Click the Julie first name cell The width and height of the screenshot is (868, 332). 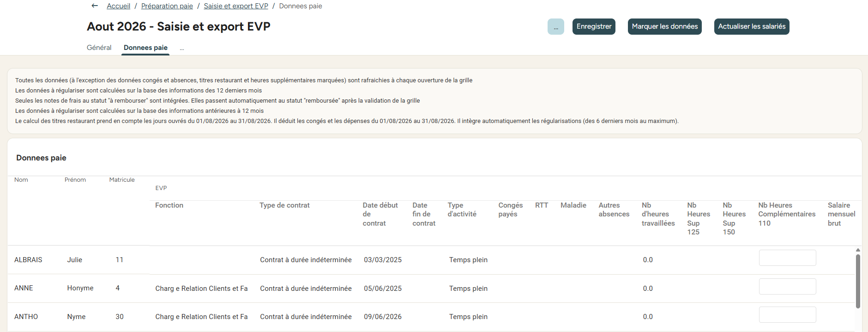coord(75,260)
